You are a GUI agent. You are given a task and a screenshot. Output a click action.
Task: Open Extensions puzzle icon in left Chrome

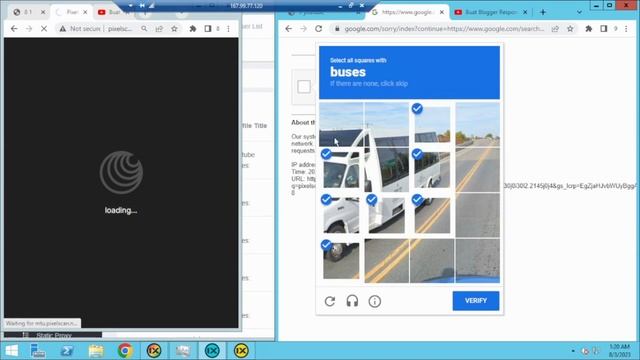(193, 29)
